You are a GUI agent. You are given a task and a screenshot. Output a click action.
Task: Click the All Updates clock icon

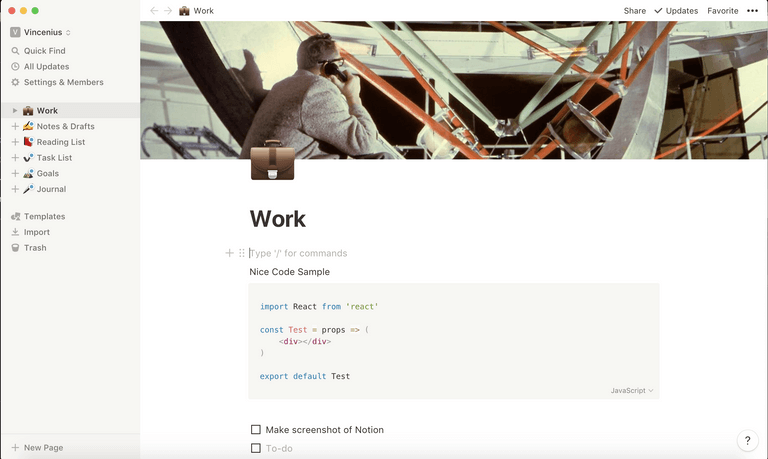15,67
